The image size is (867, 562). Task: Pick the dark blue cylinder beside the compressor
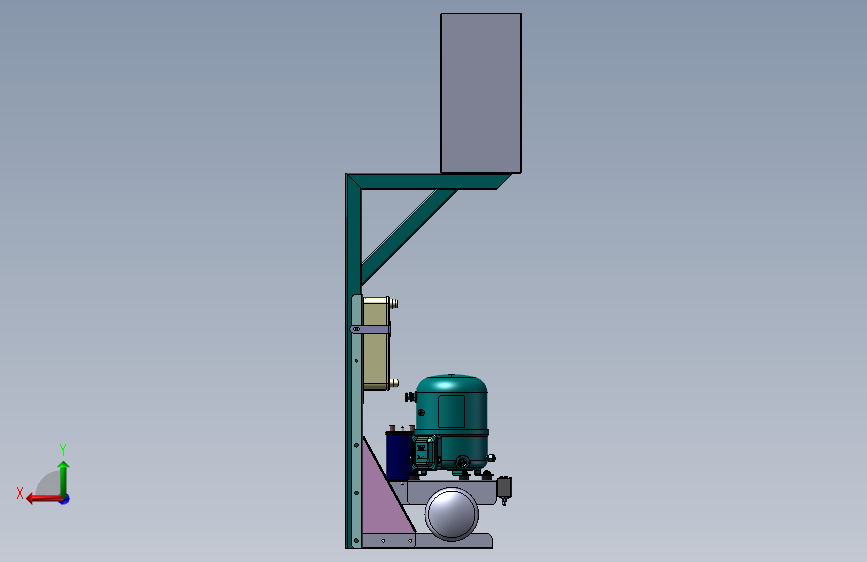click(x=398, y=454)
